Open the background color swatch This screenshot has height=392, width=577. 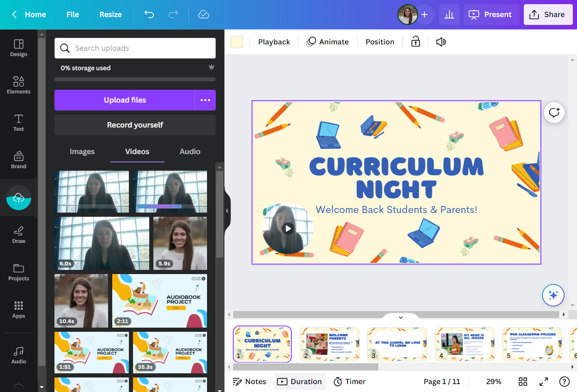pos(237,42)
